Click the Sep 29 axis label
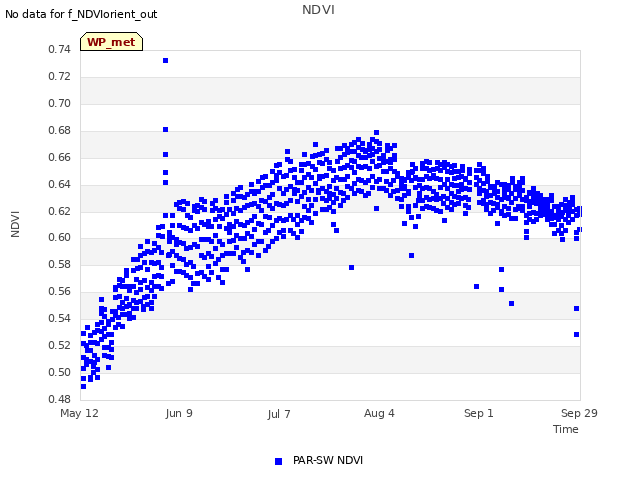Viewport: 640px width, 480px height. click(x=579, y=413)
